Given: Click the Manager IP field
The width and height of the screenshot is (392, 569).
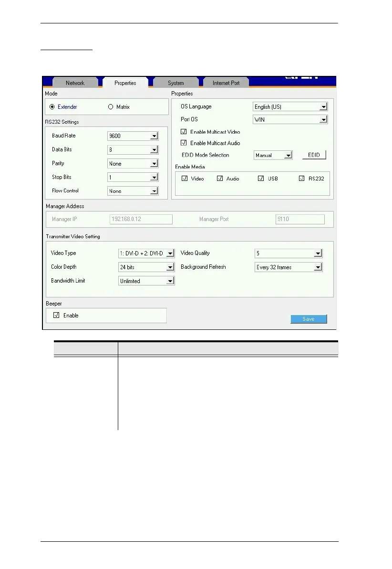Looking at the screenshot, I should click(x=141, y=219).
